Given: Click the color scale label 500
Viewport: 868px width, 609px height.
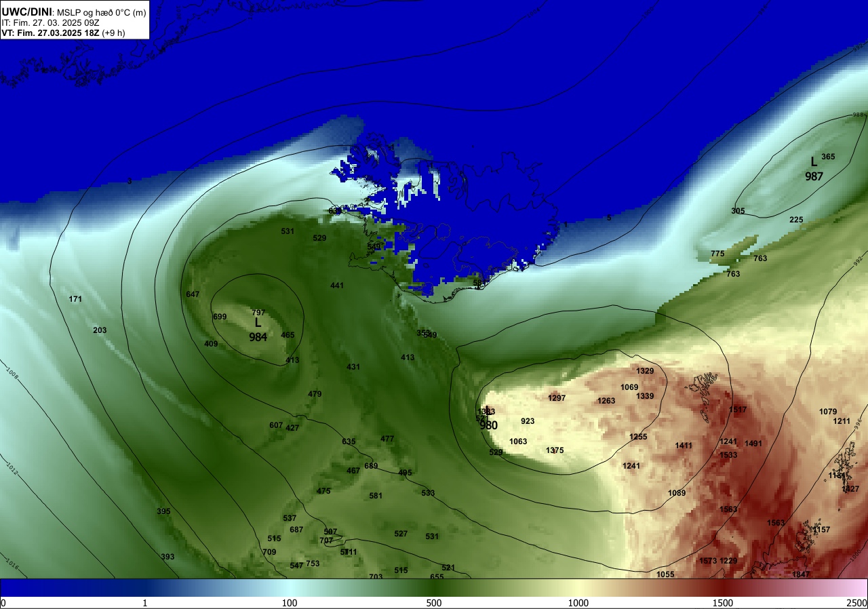Looking at the screenshot, I should tap(434, 603).
